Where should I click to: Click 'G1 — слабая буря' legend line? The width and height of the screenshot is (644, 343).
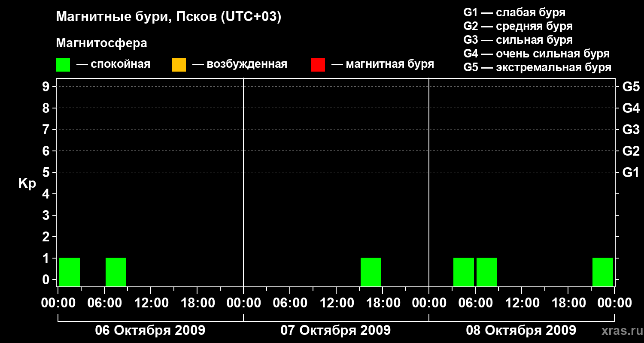pyautogui.click(x=514, y=12)
